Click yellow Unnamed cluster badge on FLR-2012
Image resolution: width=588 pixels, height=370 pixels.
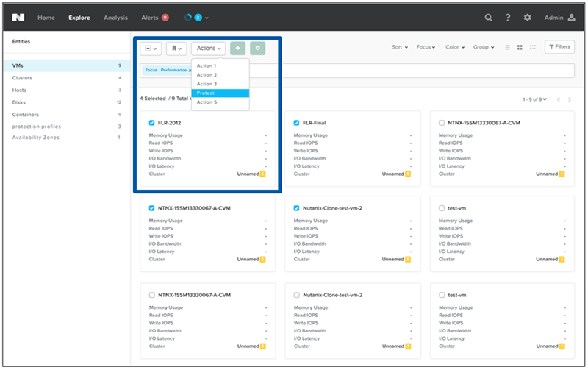pos(262,174)
